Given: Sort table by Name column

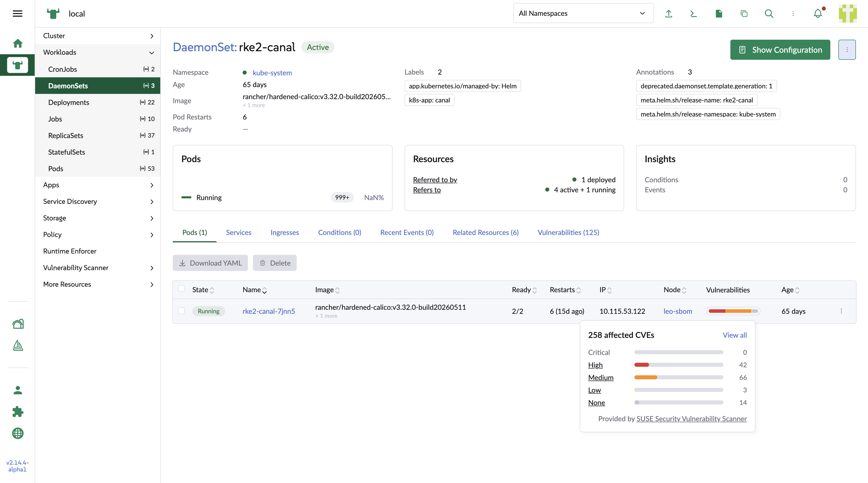Looking at the screenshot, I should (255, 290).
